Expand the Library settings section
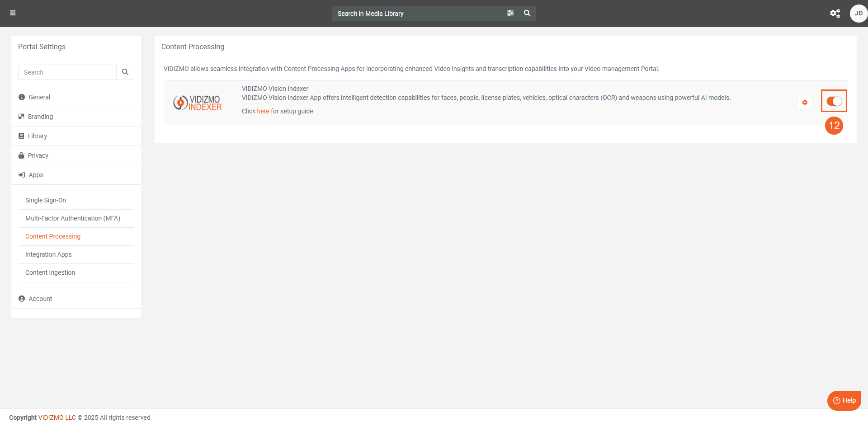Screen dimensions: 868x427 [x=37, y=136]
